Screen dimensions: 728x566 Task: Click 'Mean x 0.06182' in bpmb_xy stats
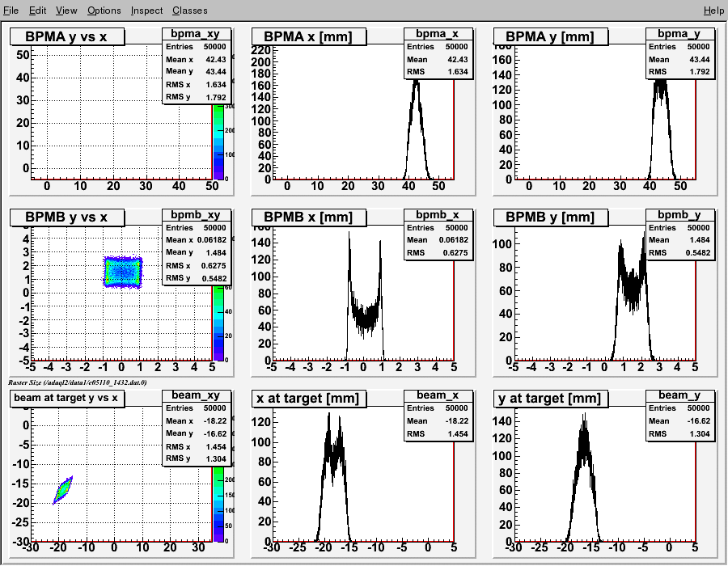[196, 240]
